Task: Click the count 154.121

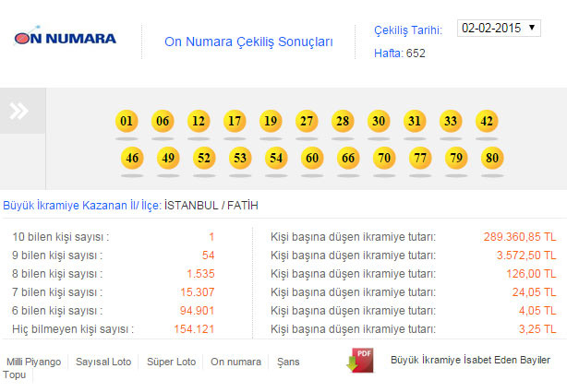Action: [x=194, y=329]
